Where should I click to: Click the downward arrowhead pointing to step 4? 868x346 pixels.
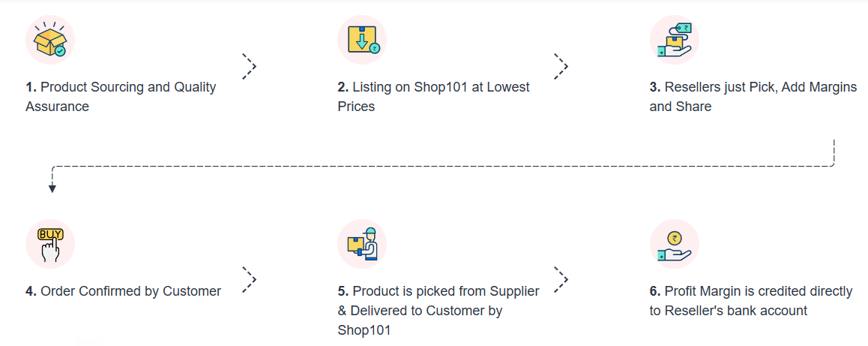click(x=52, y=188)
